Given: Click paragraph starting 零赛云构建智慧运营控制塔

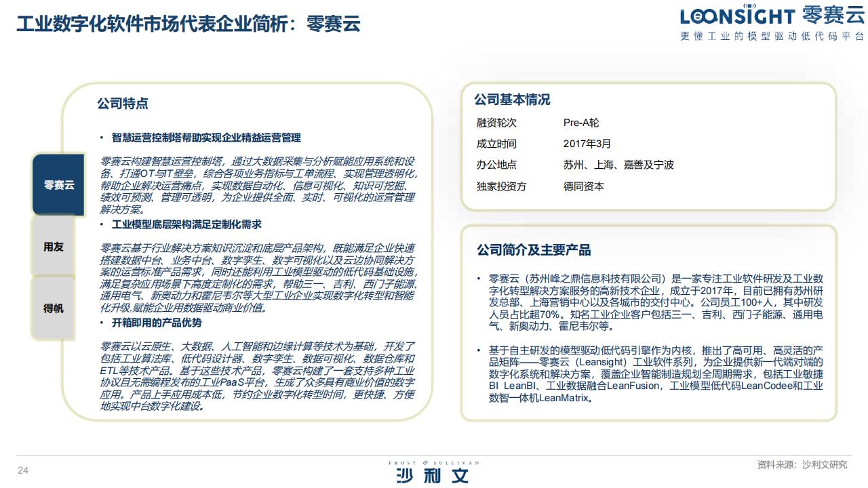Looking at the screenshot, I should click(258, 186).
